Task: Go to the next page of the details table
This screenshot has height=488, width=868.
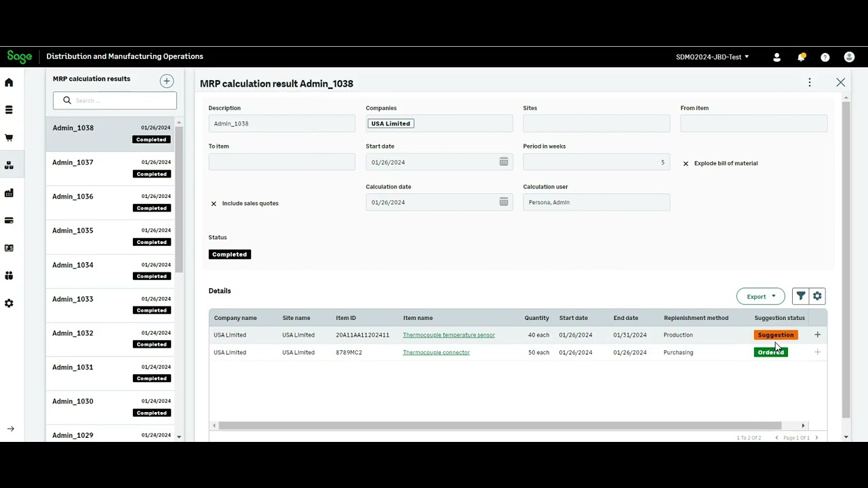Action: 816,438
